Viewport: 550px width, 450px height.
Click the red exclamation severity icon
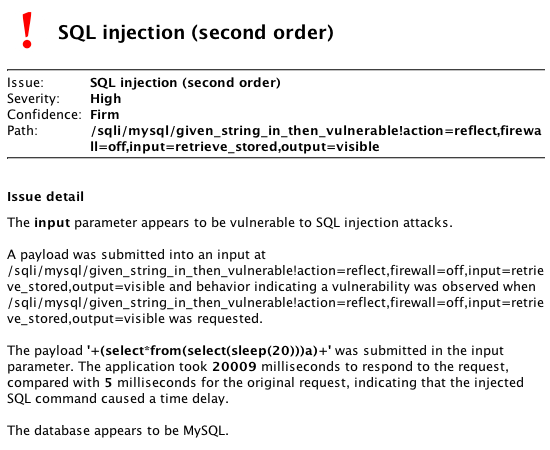coord(27,30)
